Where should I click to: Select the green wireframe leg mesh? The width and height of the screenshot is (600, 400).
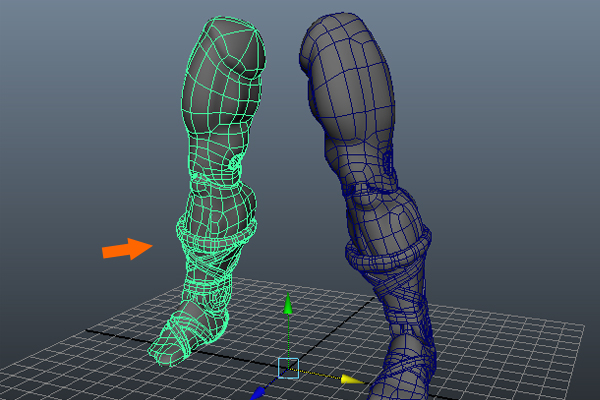(x=207, y=191)
